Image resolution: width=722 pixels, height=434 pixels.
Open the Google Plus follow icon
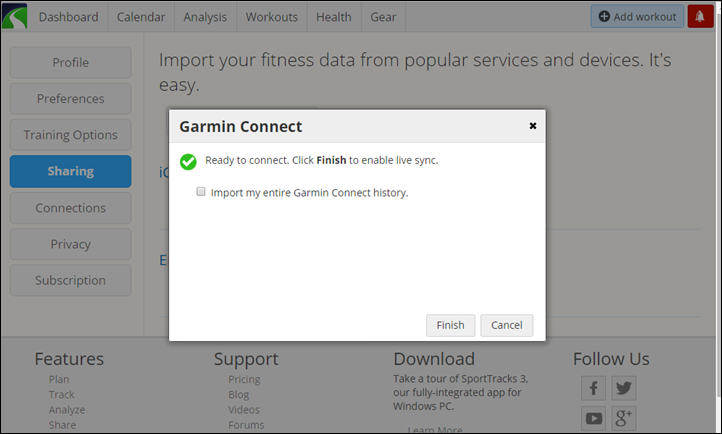point(623,418)
